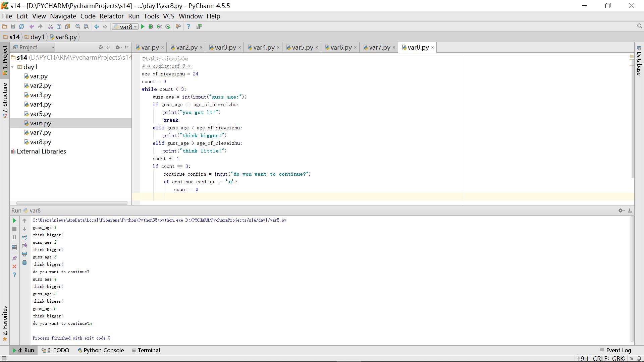644x362 pixels.
Task: Open the Python Console tool window
Action: pyautogui.click(x=101, y=350)
